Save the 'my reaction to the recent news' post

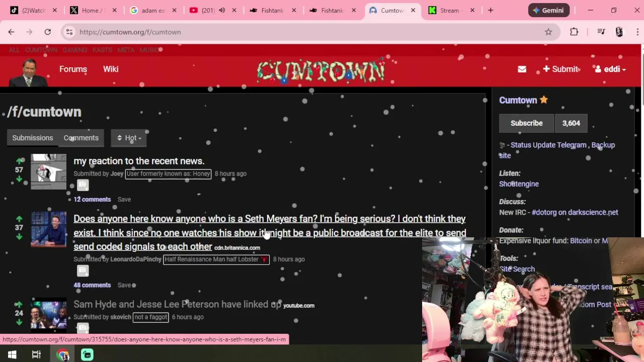124,200
